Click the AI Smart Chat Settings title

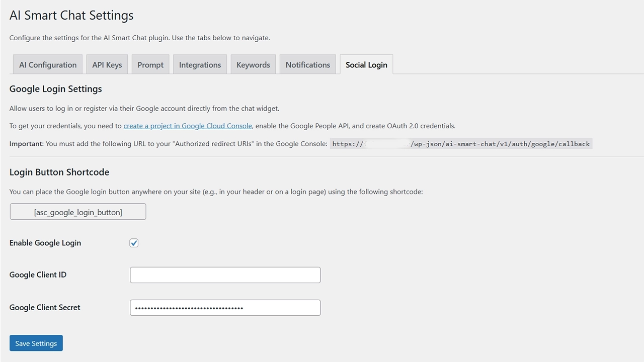71,15
